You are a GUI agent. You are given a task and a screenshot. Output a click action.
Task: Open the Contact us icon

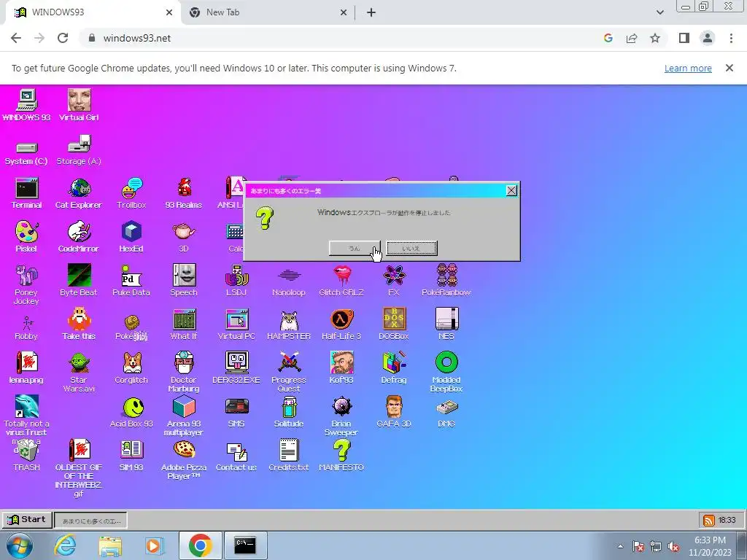(236, 456)
